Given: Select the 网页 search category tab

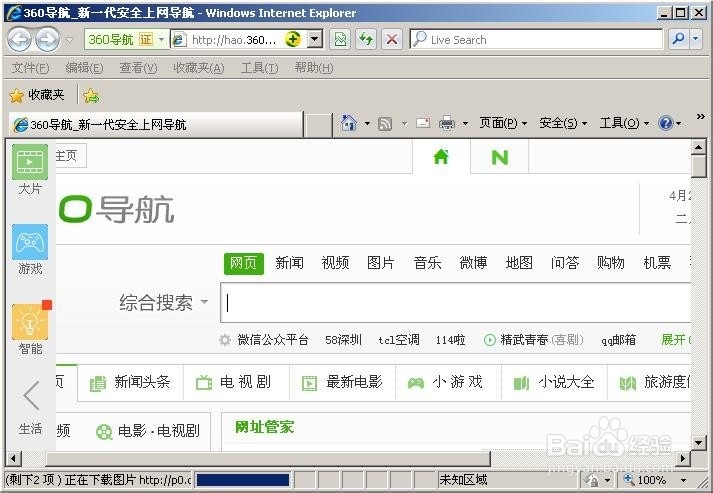Looking at the screenshot, I should click(x=244, y=263).
